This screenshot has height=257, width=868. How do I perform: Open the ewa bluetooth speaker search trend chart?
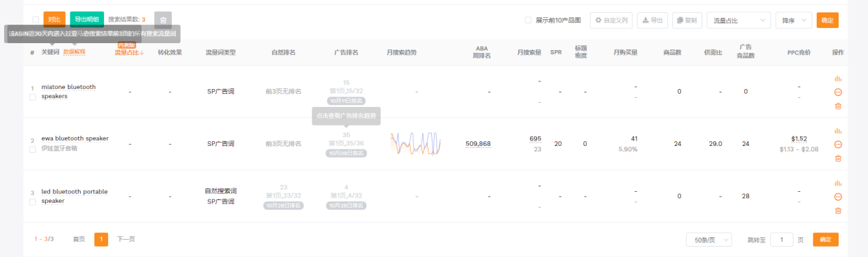[x=416, y=143]
